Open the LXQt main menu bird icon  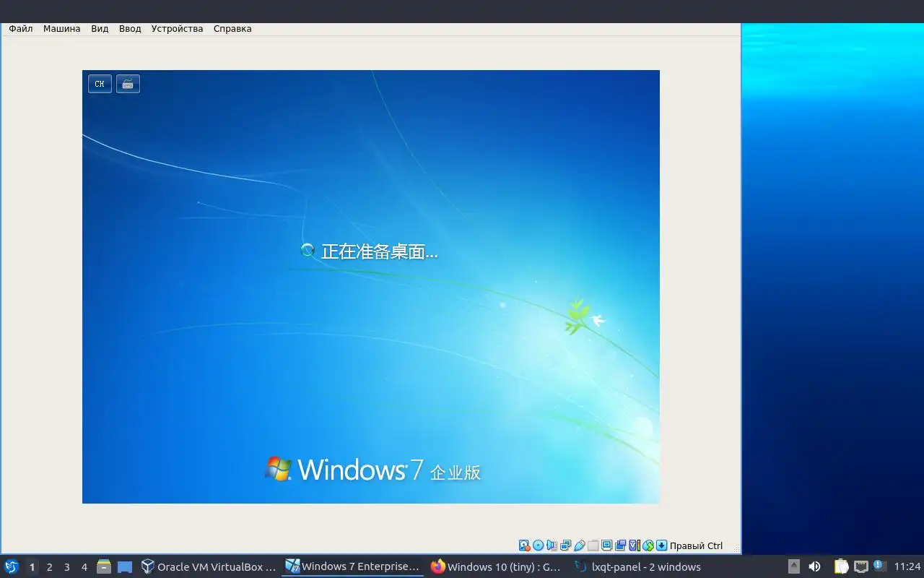11,566
